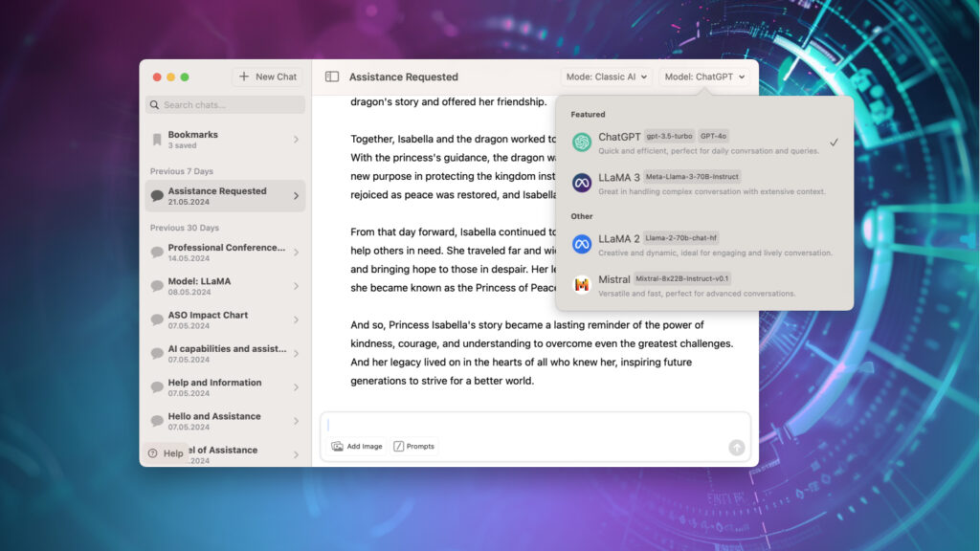Start a New Chat
This screenshot has height=551, width=980.
[268, 77]
